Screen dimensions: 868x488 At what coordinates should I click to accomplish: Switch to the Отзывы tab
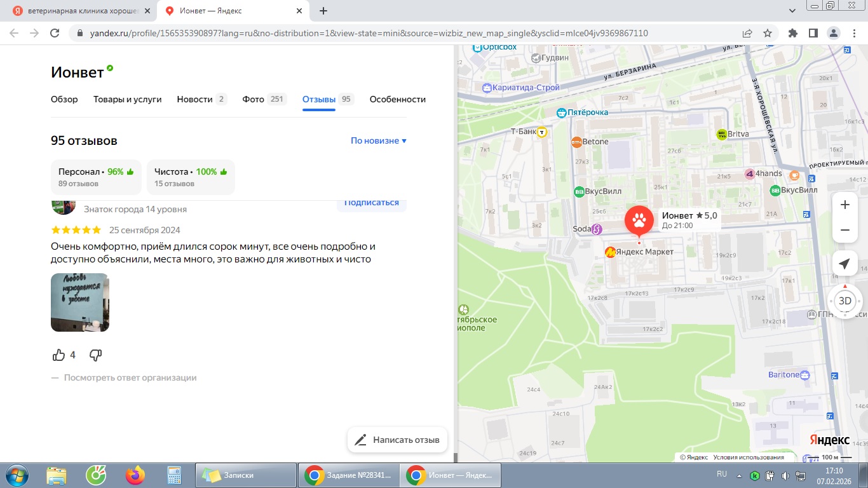(328, 99)
